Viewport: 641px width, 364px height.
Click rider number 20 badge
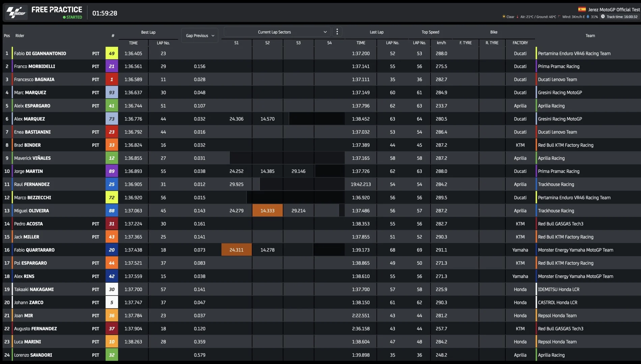pyautogui.click(x=112, y=250)
